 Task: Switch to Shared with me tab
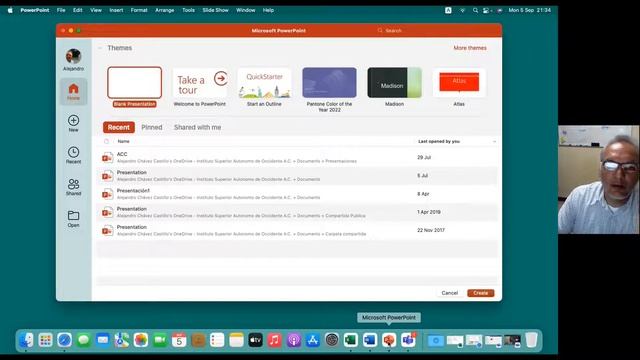pos(198,127)
